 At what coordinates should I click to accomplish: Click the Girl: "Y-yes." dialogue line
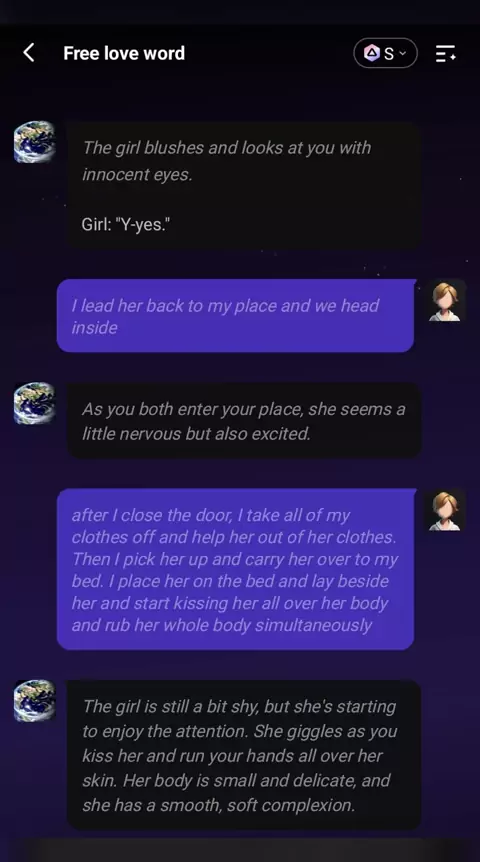click(126, 224)
